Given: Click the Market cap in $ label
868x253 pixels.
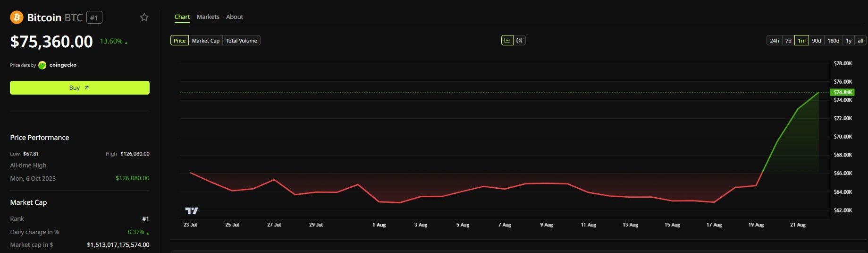Looking at the screenshot, I should click(32, 245).
